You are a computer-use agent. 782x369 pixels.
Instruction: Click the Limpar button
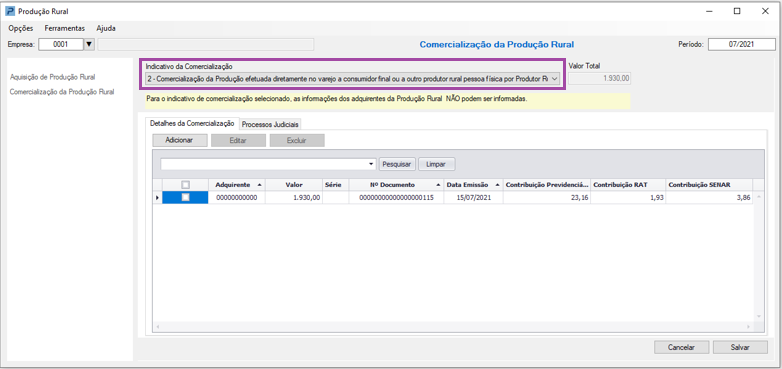tap(437, 164)
